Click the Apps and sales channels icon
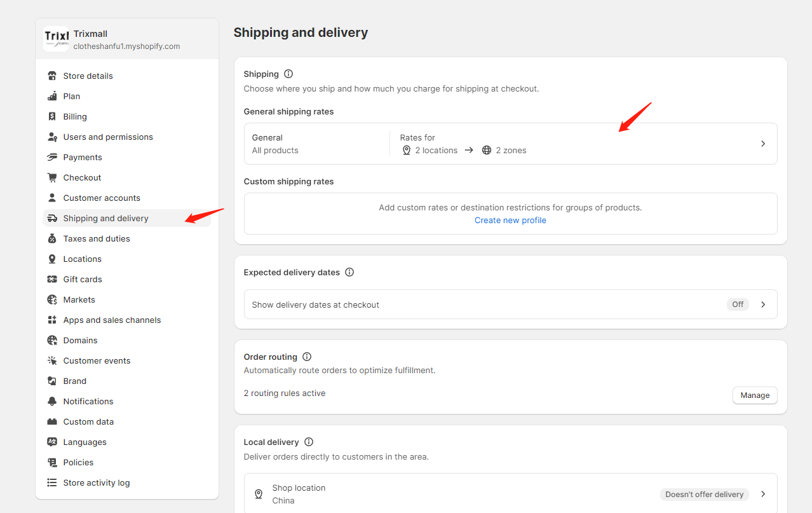 point(52,320)
